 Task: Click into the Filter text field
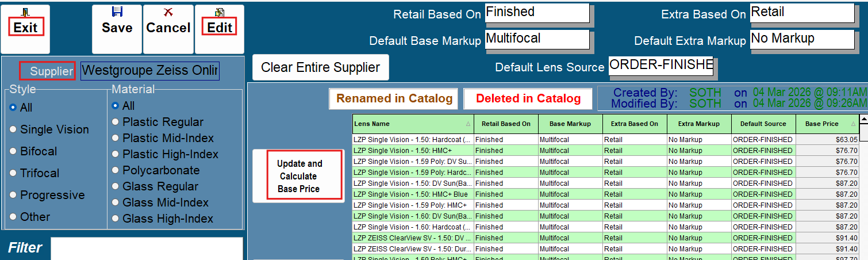[147, 248]
